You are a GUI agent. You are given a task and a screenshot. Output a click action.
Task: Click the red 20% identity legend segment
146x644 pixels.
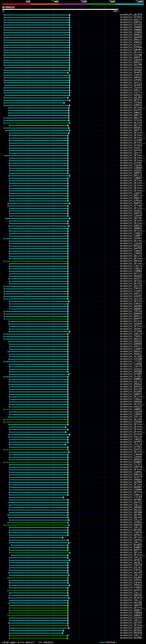[x=16, y=4]
